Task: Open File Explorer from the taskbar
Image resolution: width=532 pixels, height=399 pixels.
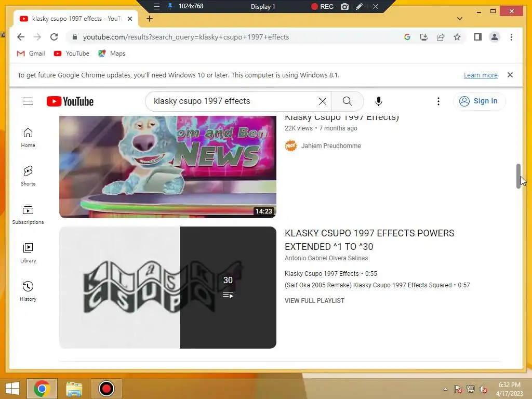Action: point(74,389)
